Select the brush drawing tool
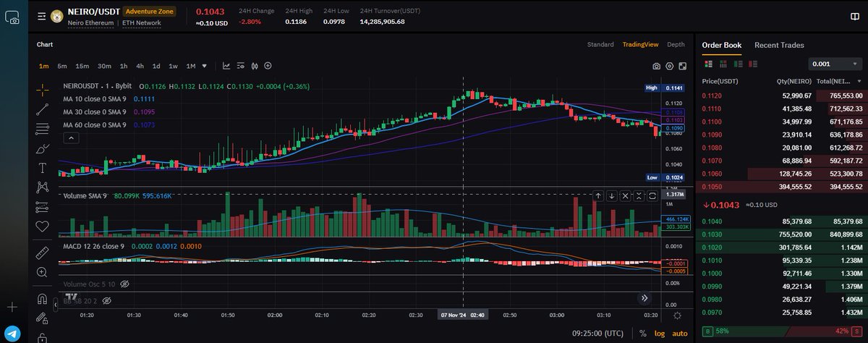868x343 pixels. [x=42, y=148]
